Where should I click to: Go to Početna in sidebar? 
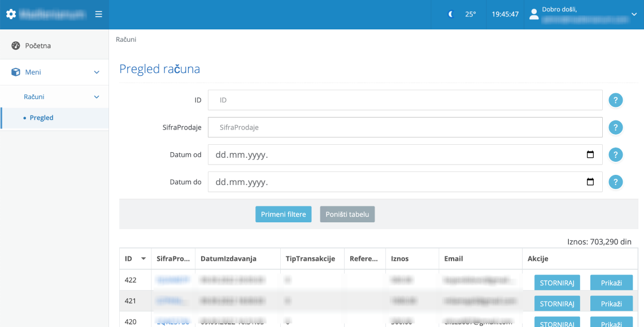tap(38, 46)
